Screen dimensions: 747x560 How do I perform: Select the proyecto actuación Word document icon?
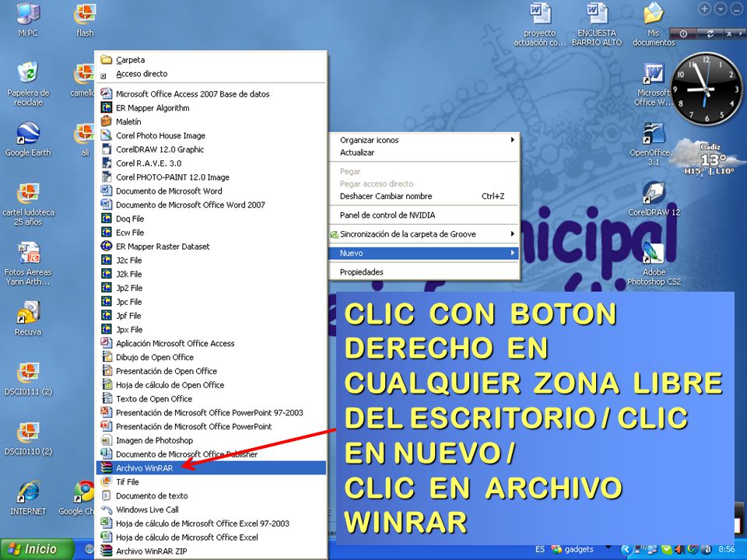[540, 24]
